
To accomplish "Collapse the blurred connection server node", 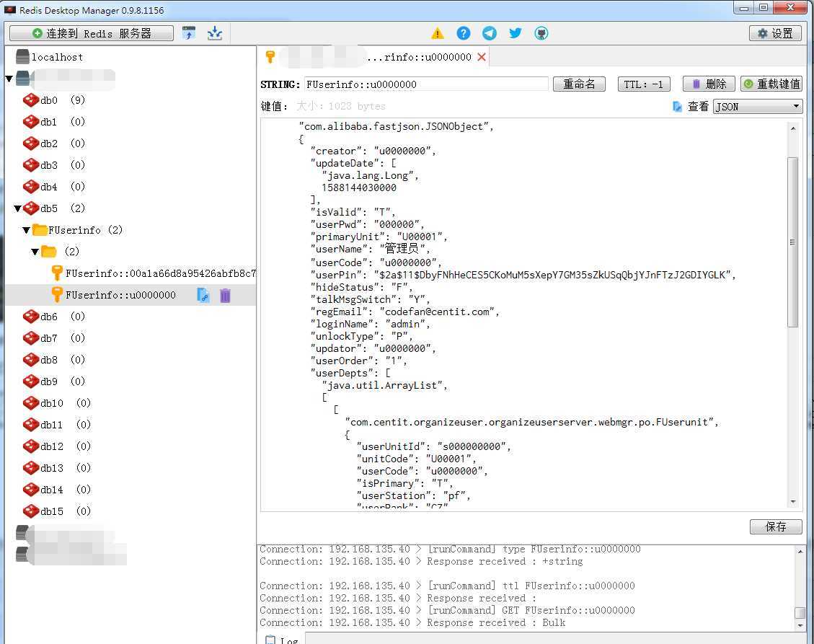I will tap(9, 79).
